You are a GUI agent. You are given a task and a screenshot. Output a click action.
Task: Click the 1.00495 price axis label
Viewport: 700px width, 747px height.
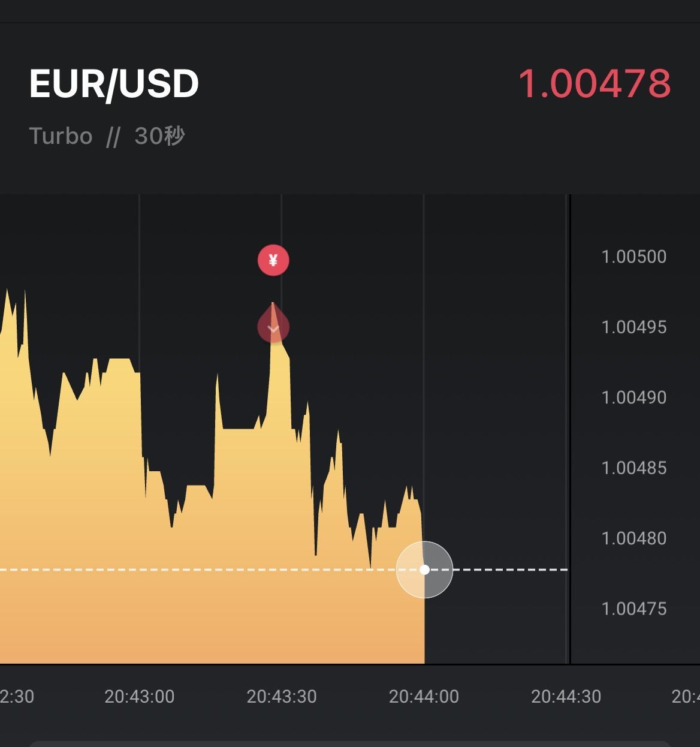(x=633, y=327)
